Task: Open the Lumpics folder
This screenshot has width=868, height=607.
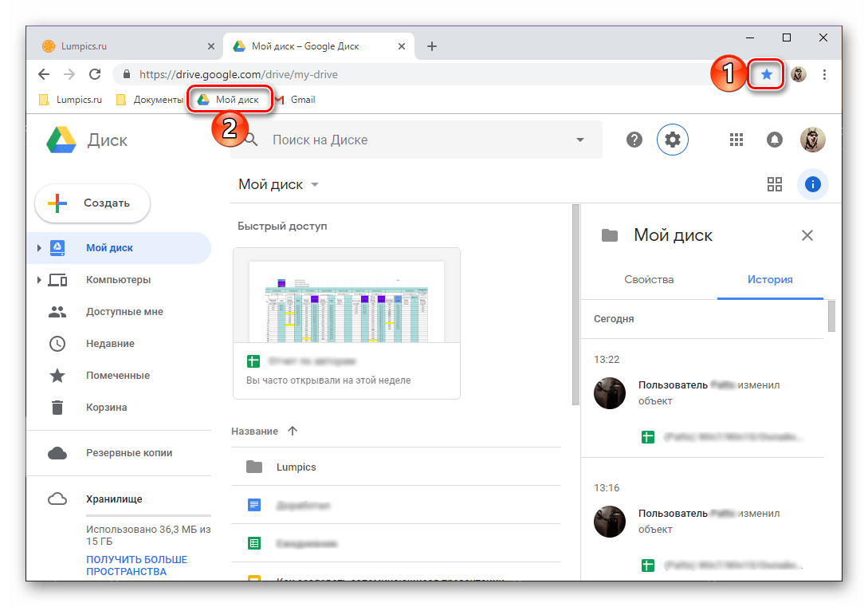Action: 396,467
